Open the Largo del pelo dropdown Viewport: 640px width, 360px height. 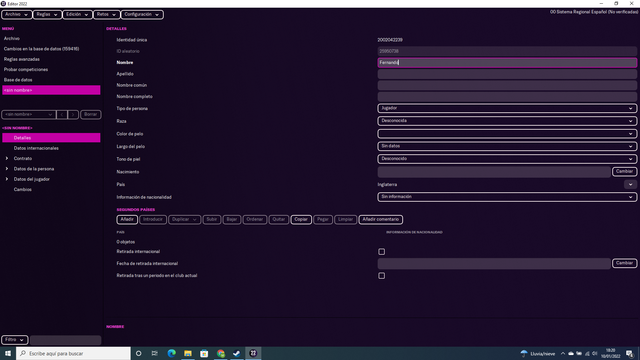[x=507, y=146]
